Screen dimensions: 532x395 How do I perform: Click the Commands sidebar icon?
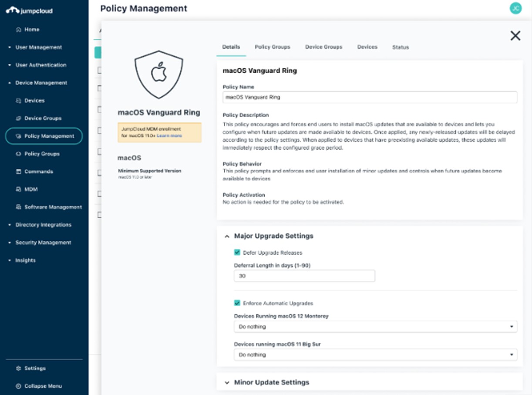coord(18,172)
